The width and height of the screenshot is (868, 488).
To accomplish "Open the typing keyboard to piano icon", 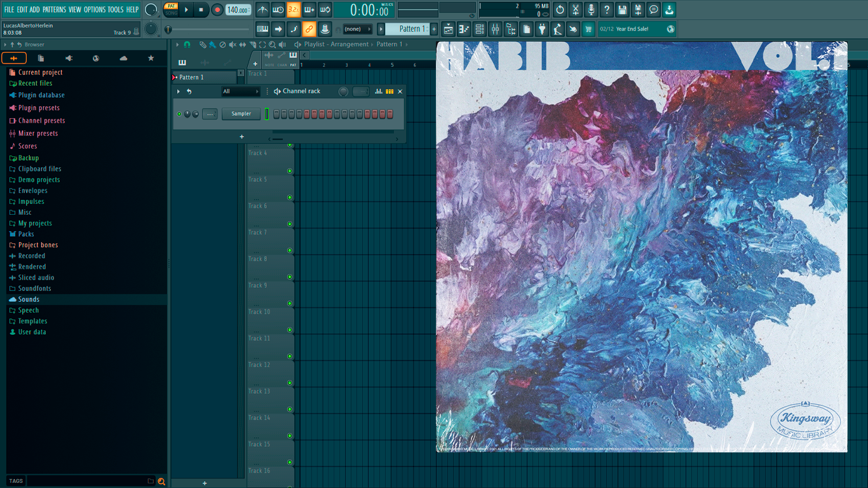I will pos(262,29).
